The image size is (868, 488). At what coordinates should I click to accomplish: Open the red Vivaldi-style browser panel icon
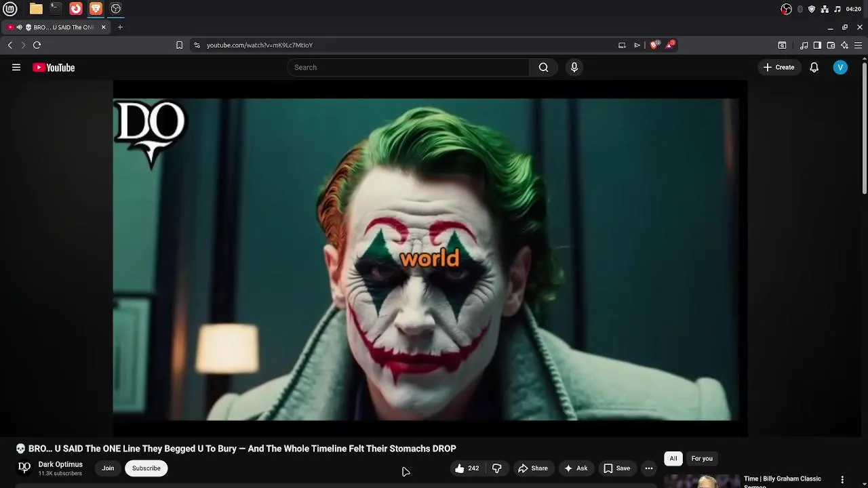[76, 9]
